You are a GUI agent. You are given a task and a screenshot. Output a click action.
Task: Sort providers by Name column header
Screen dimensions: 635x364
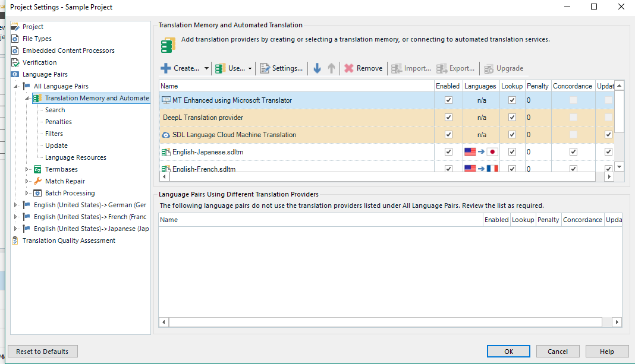(x=297, y=86)
